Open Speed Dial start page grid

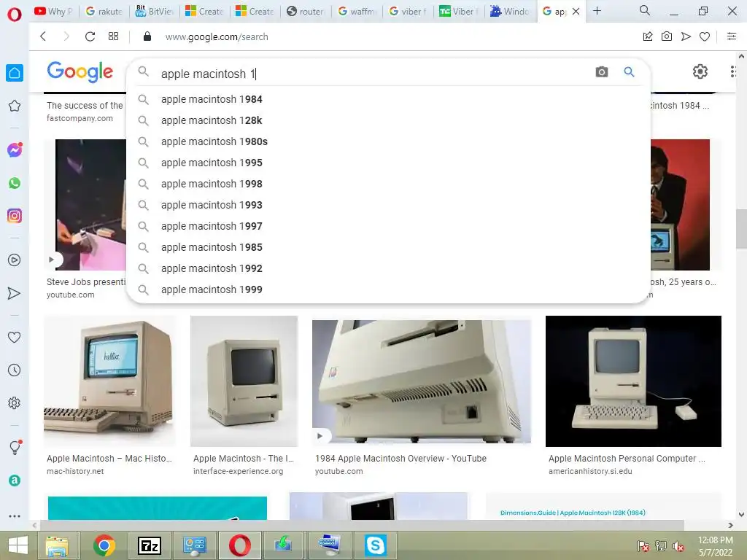coord(113,36)
